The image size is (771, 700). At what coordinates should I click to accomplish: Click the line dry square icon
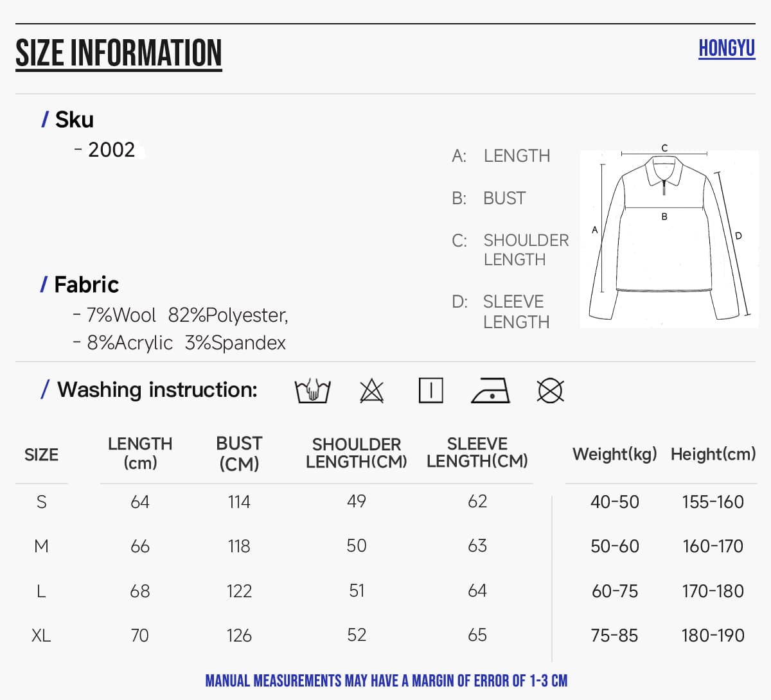430,390
